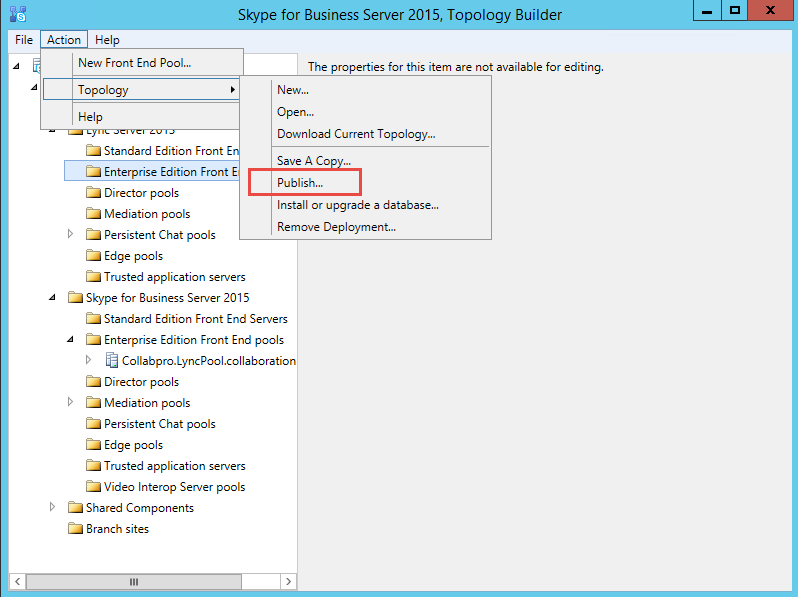Select Download Current Topology...
Viewport: 798px width, 597px height.
[x=365, y=134]
